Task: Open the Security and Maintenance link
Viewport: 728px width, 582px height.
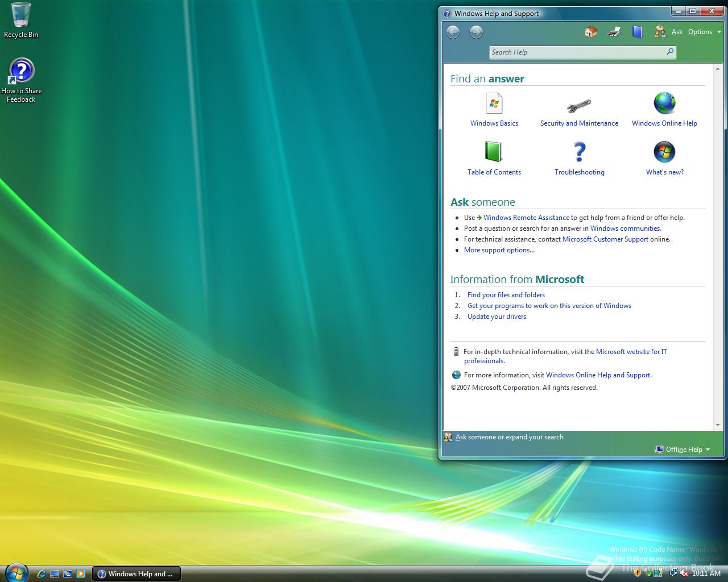Action: pos(579,123)
